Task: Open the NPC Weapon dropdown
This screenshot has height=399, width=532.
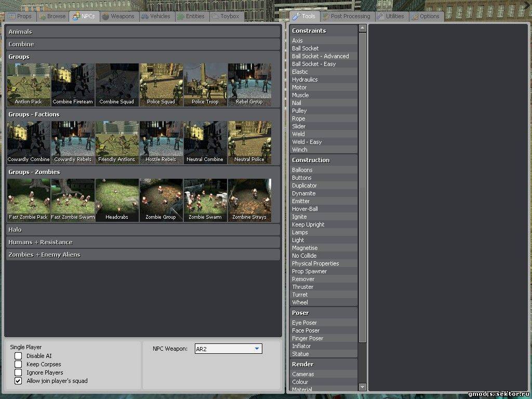Action: pos(229,349)
